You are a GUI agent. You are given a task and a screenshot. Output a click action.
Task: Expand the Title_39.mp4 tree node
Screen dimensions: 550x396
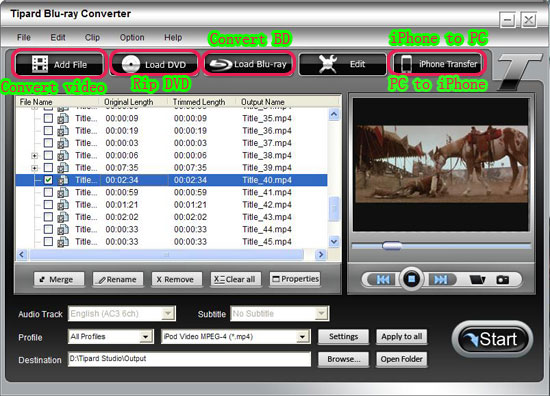[x=35, y=168]
